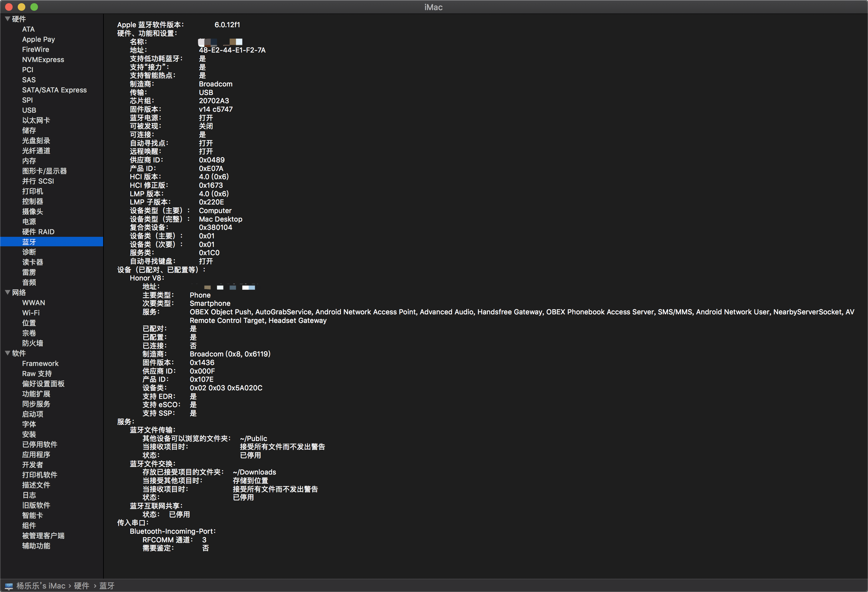
Task: Click the Bluetooth address 48-E2-44-E1-F2-7A
Action: point(232,50)
